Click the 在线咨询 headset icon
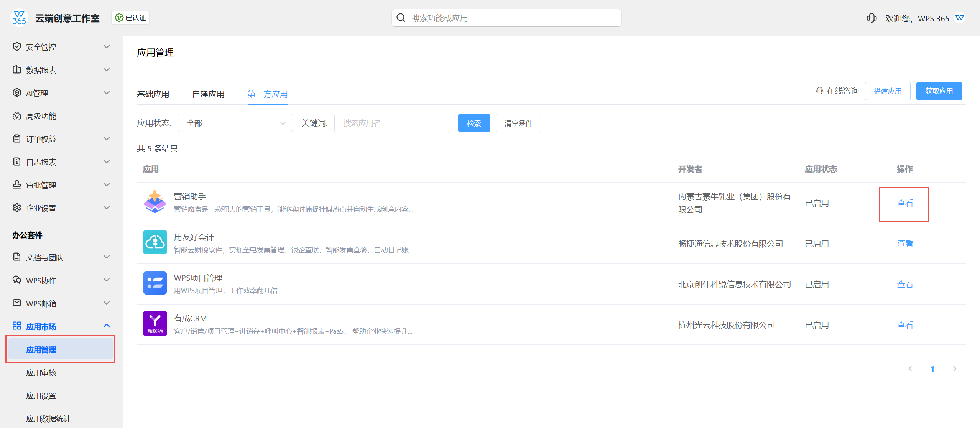Image resolution: width=980 pixels, height=428 pixels. point(819,91)
